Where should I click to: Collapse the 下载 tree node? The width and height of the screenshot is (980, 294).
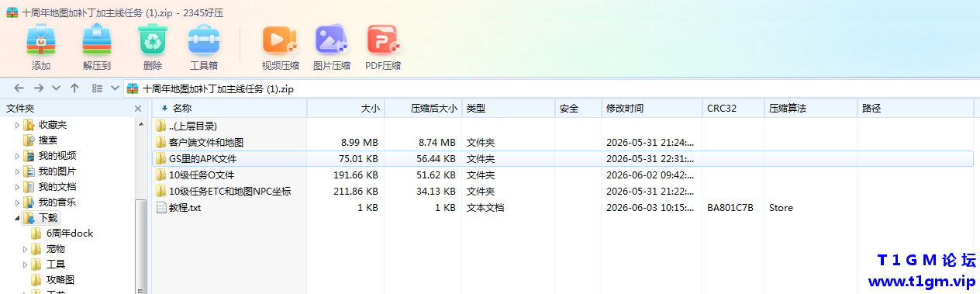[17, 218]
